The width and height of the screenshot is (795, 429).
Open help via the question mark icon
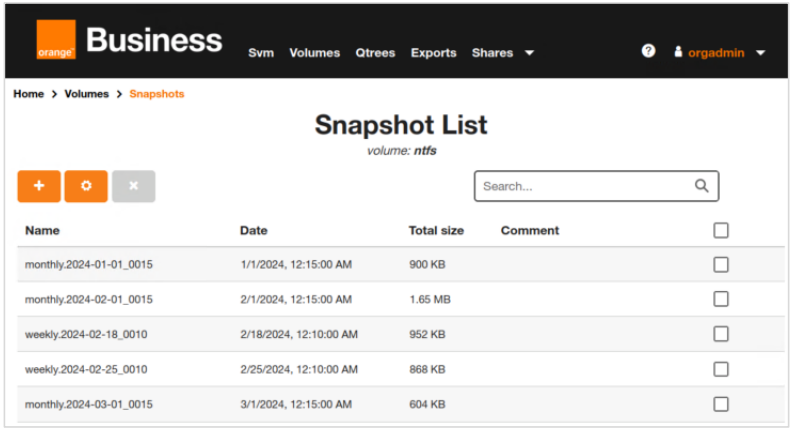pyautogui.click(x=648, y=51)
